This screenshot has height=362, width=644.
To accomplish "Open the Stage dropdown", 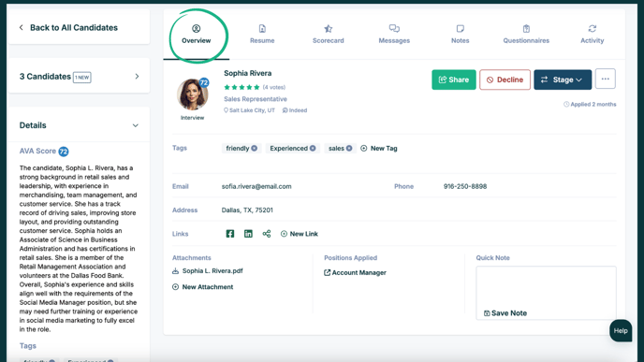I will (x=563, y=80).
